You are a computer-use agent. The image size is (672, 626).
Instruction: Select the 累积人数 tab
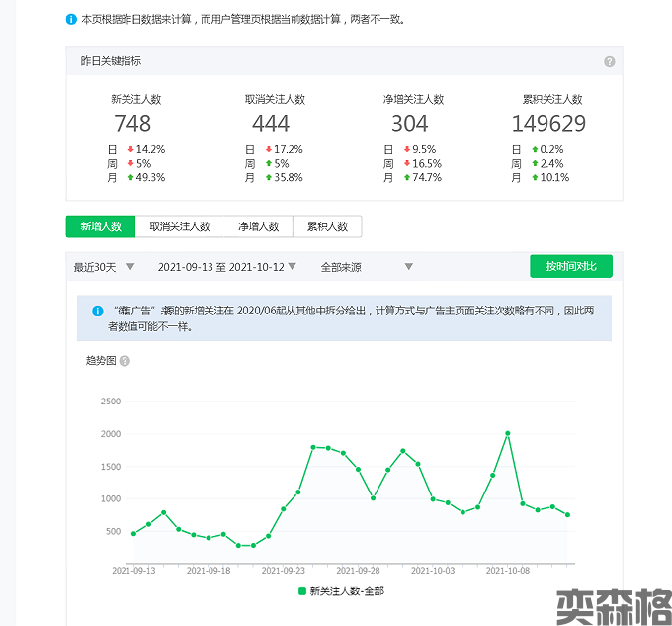(327, 226)
